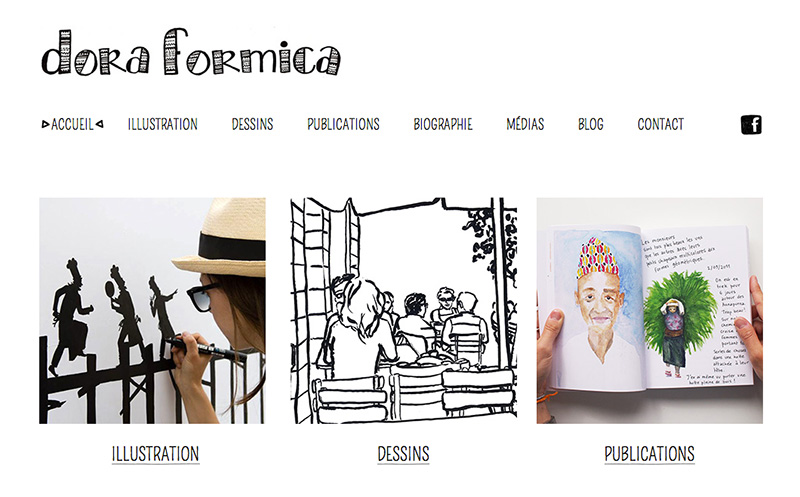This screenshot has width=800, height=497.
Task: Open PUBLICATIONS from the navigation bar
Action: click(343, 124)
